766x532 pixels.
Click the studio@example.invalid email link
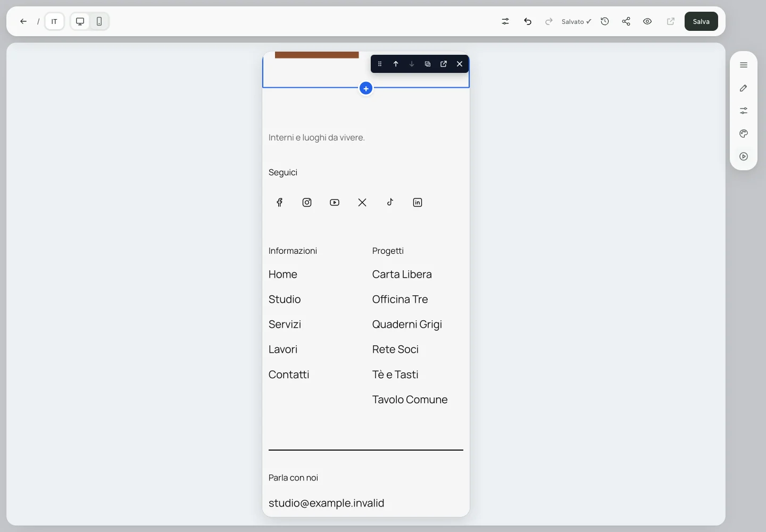327,503
